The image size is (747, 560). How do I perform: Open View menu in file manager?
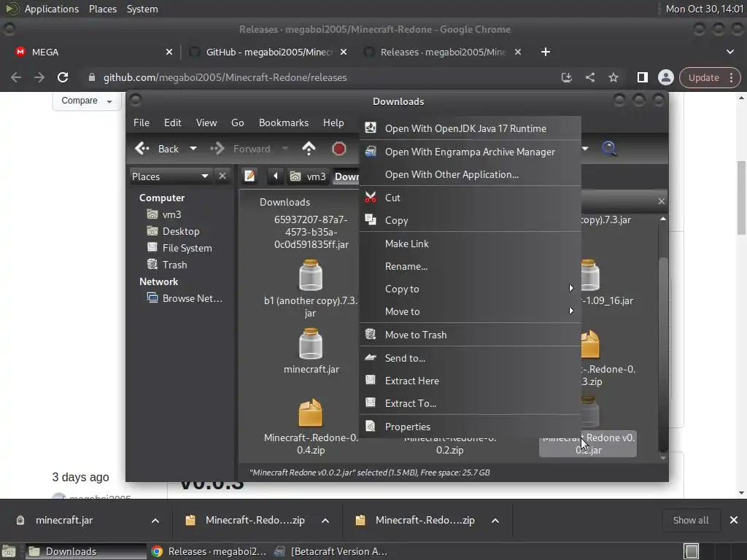coord(206,122)
